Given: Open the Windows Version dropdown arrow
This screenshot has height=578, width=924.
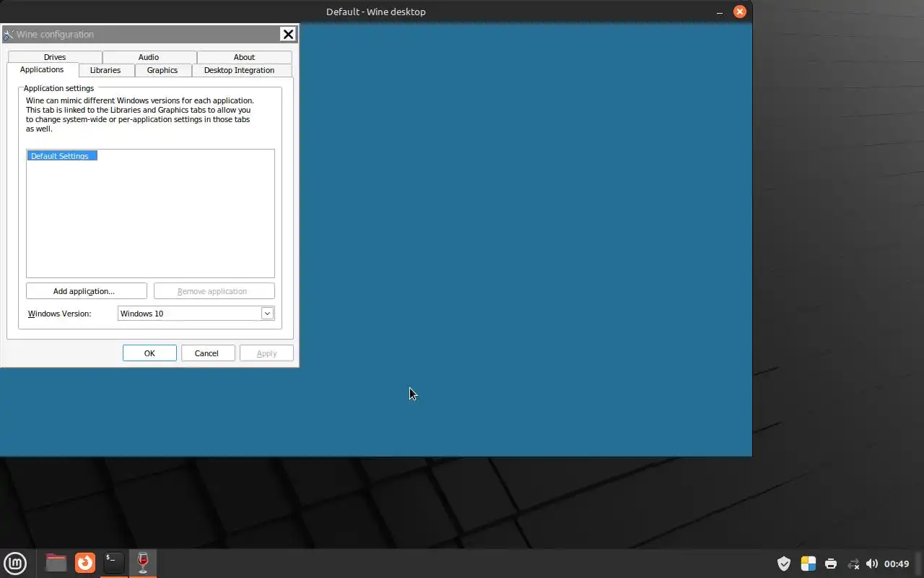Looking at the screenshot, I should point(267,314).
